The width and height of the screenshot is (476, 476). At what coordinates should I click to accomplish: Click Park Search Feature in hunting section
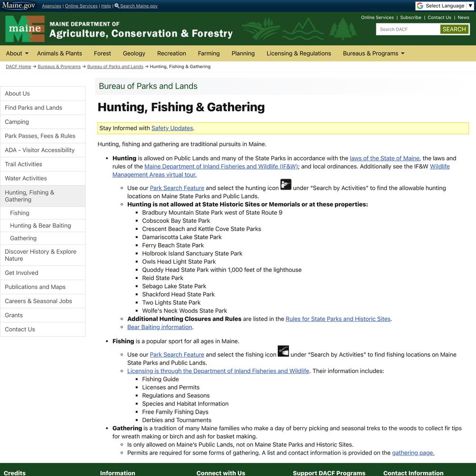click(x=177, y=188)
